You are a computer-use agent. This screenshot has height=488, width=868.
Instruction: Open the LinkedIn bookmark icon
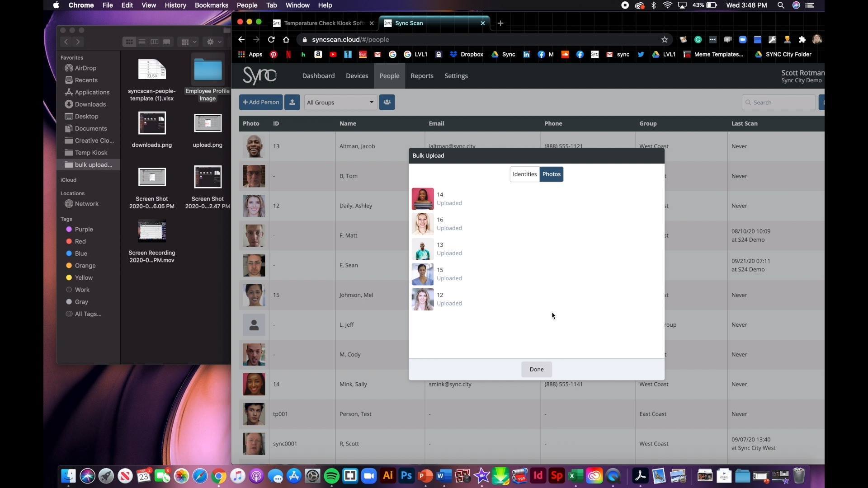526,54
